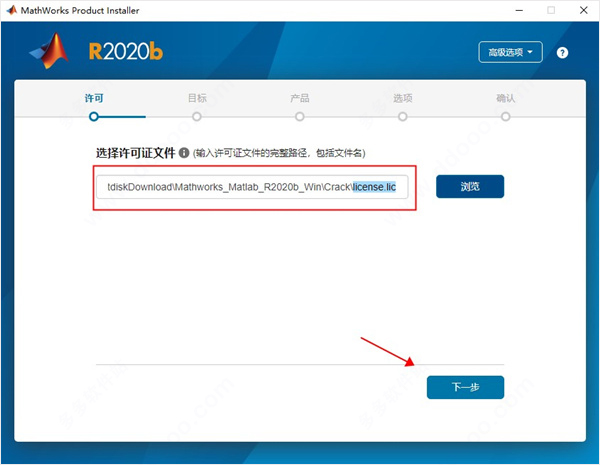Click the 产品 step circle marker
The width and height of the screenshot is (600, 465).
click(x=300, y=116)
